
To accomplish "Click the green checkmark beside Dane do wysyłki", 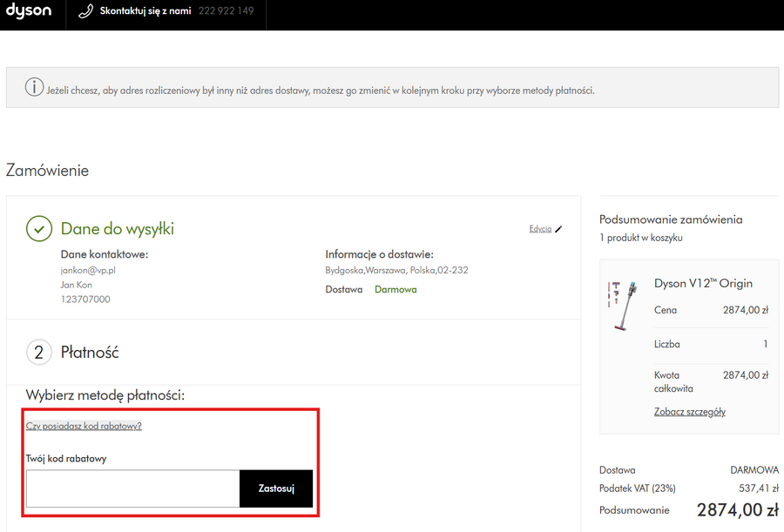I will [39, 229].
